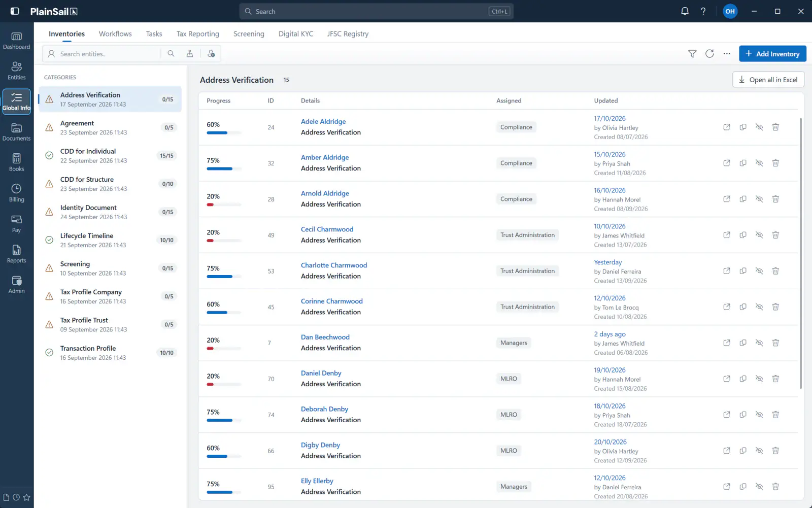Open Reports from the sidebar

(x=17, y=254)
